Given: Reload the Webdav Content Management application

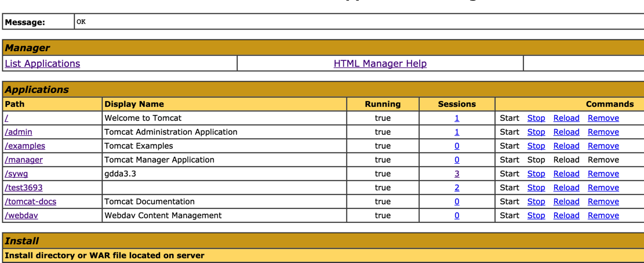Looking at the screenshot, I should pos(566,215).
